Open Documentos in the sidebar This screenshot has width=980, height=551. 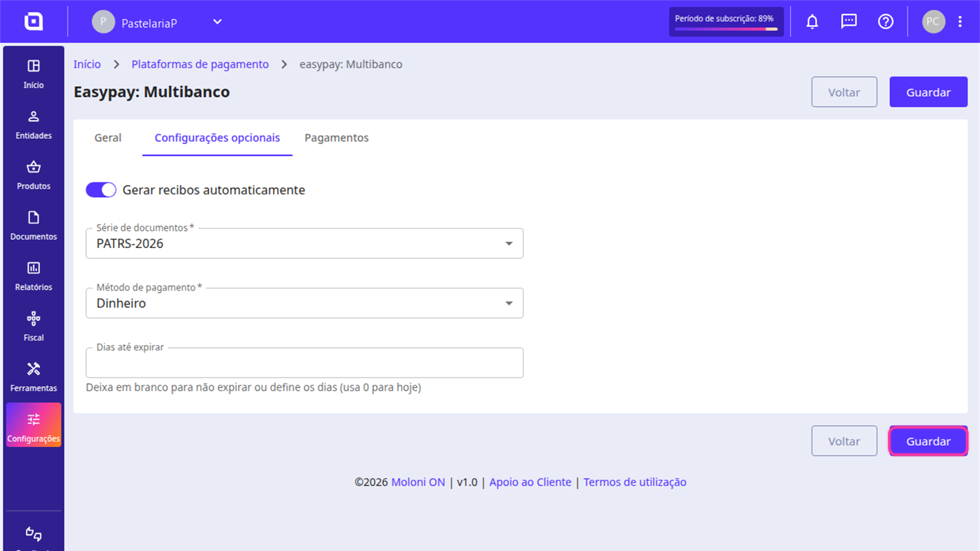pyautogui.click(x=33, y=225)
